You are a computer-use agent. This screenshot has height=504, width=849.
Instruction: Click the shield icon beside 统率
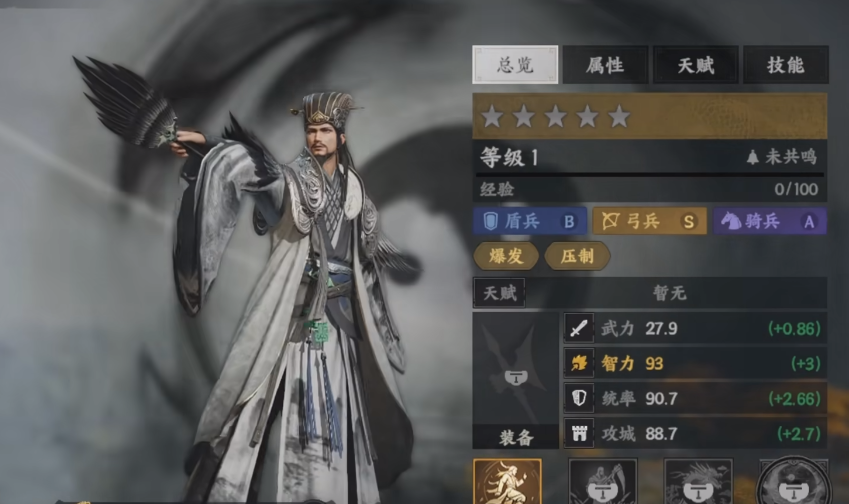point(579,398)
